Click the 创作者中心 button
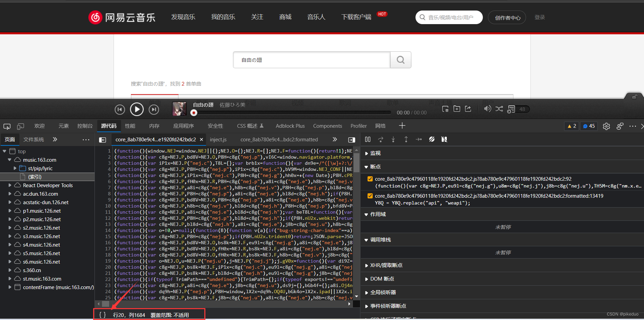Viewport: 644px width, 320px height. [x=507, y=17]
